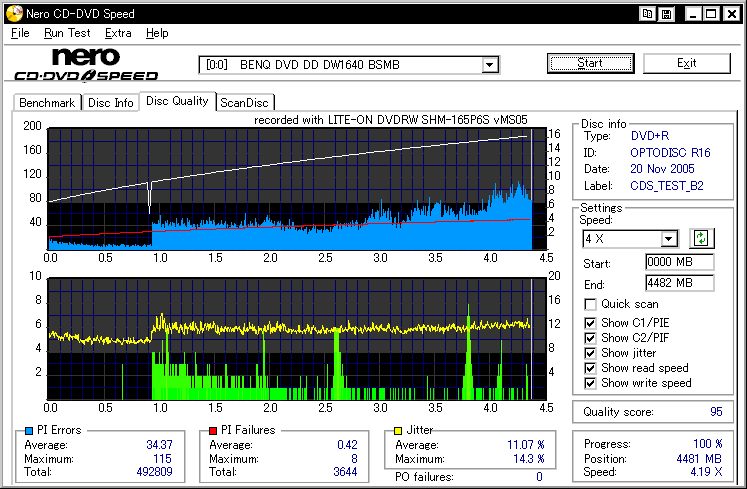The height and width of the screenshot is (489, 747).
Task: Click the copy-to-clipboard icon in the title bar
Action: point(647,14)
